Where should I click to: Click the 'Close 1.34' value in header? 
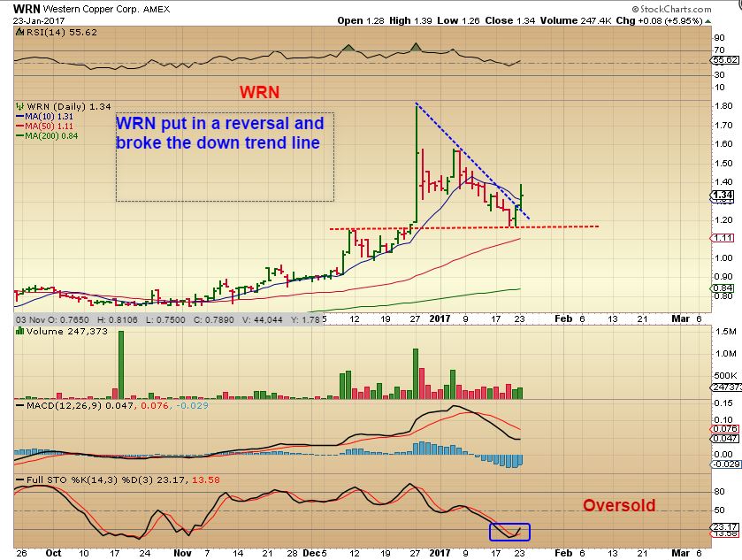[510, 21]
